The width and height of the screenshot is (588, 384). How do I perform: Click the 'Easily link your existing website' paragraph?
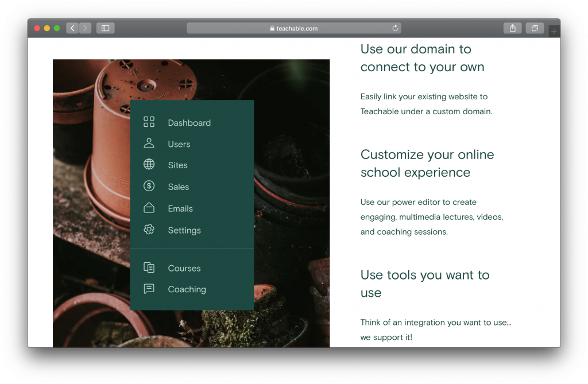[427, 104]
